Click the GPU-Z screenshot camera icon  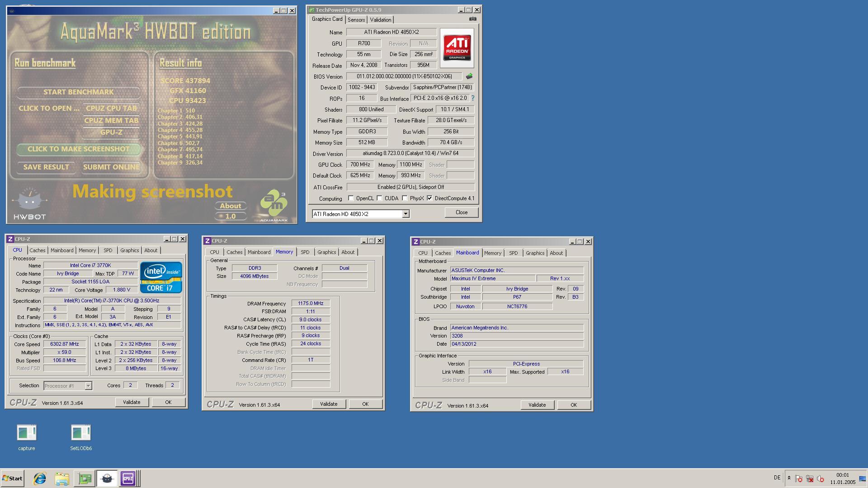[x=472, y=19]
